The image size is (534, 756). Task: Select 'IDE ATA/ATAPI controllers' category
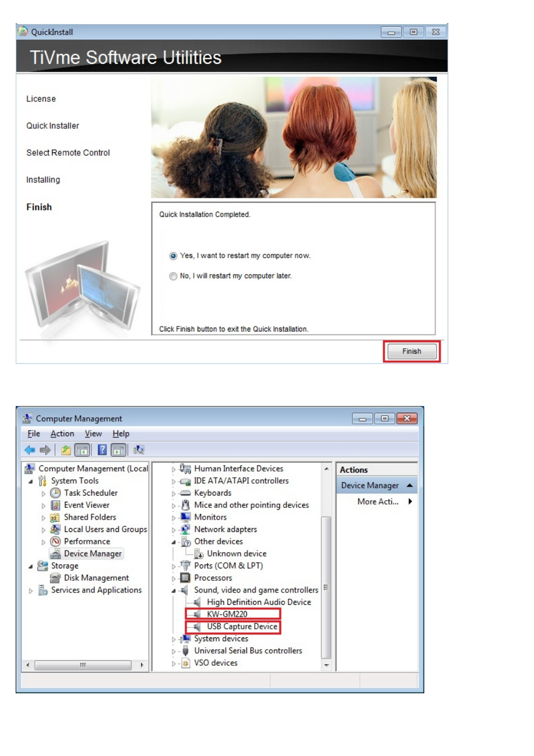click(241, 480)
